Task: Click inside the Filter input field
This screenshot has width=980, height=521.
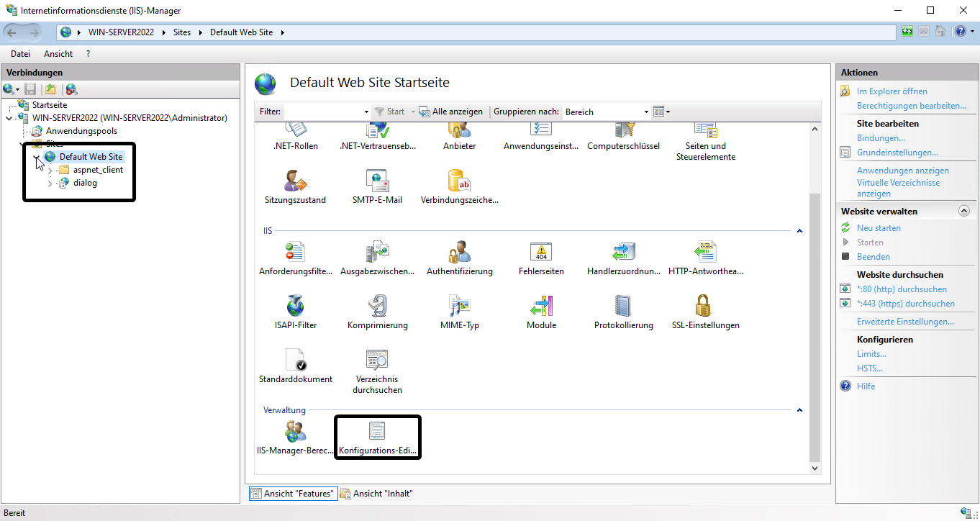Action: click(x=322, y=112)
